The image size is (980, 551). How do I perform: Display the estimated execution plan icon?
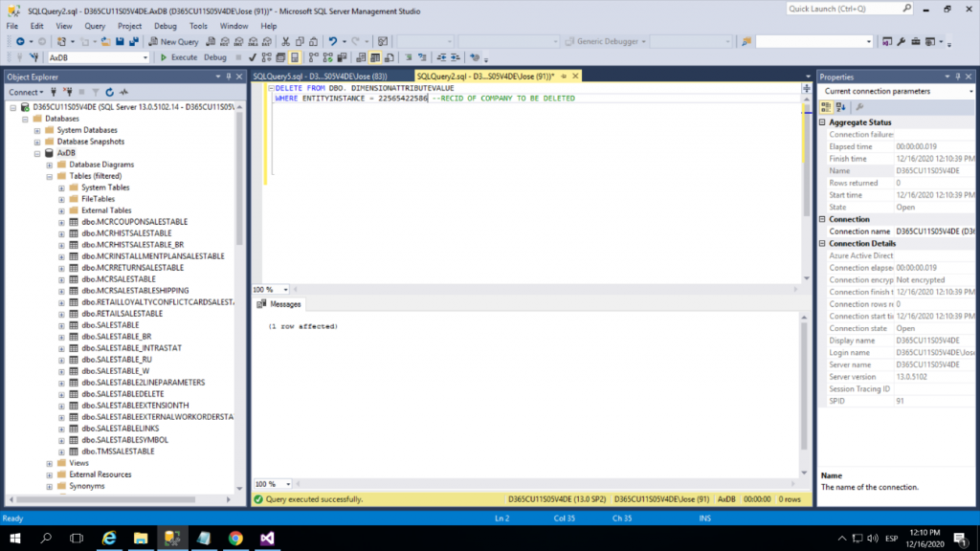pyautogui.click(x=265, y=57)
